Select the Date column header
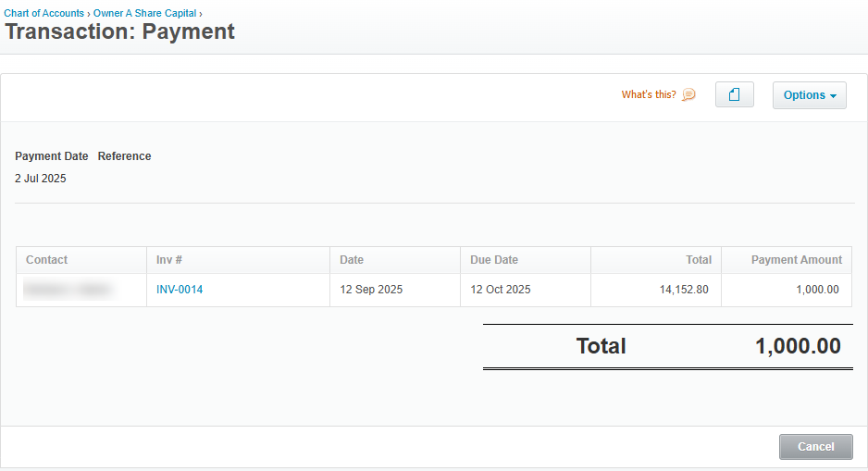The width and height of the screenshot is (868, 471). click(352, 260)
